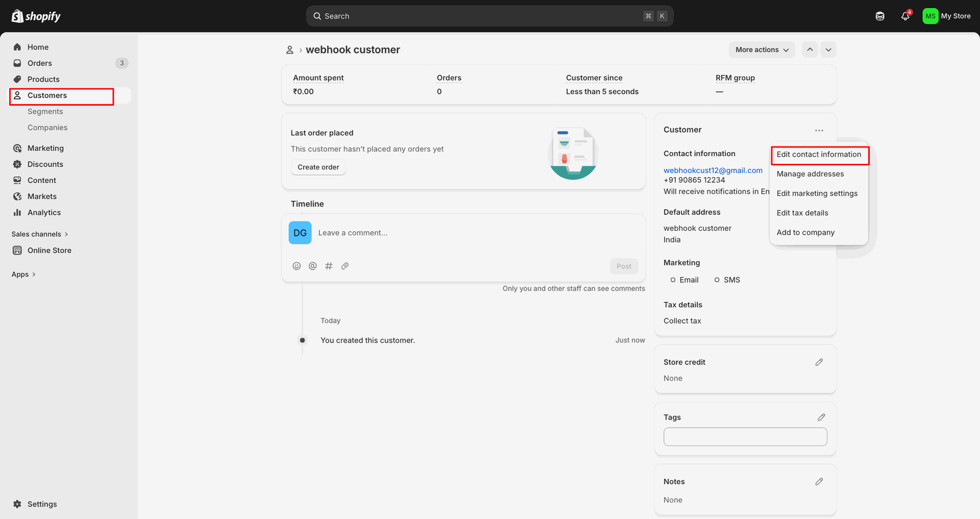Click the customers breadcrumb person icon
This screenshot has height=519, width=980.
tap(289, 50)
